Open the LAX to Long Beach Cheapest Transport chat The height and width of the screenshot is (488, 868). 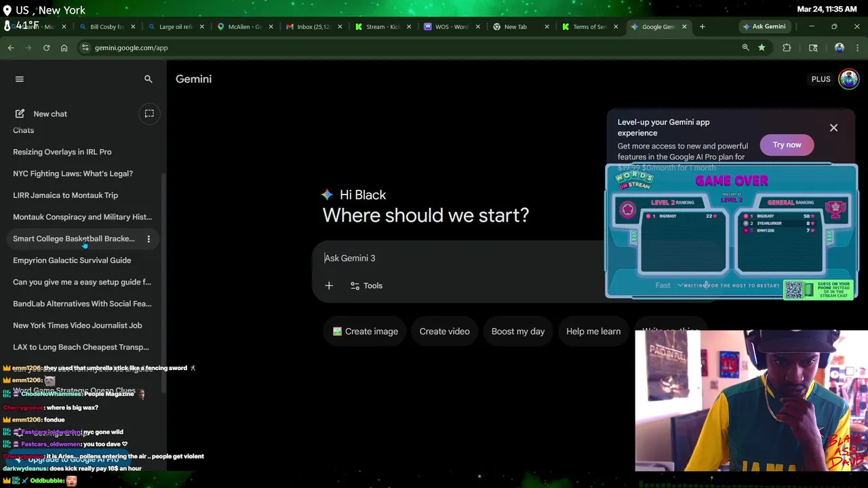click(x=81, y=347)
